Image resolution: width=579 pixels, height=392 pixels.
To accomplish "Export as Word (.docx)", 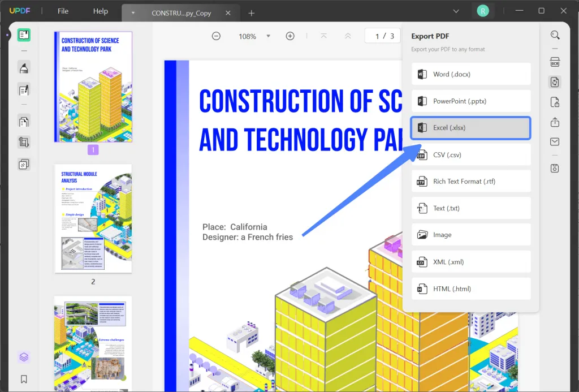I will click(x=471, y=74).
